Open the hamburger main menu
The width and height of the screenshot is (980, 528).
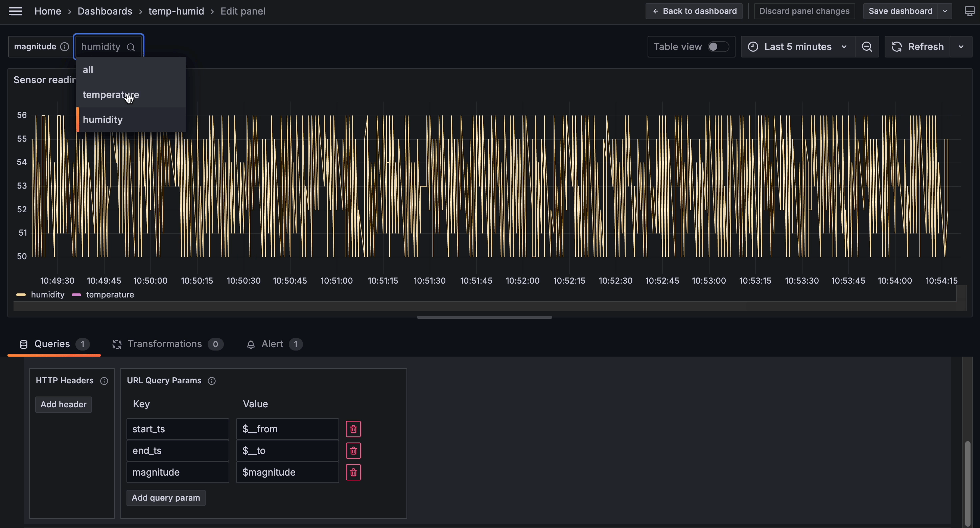point(15,11)
